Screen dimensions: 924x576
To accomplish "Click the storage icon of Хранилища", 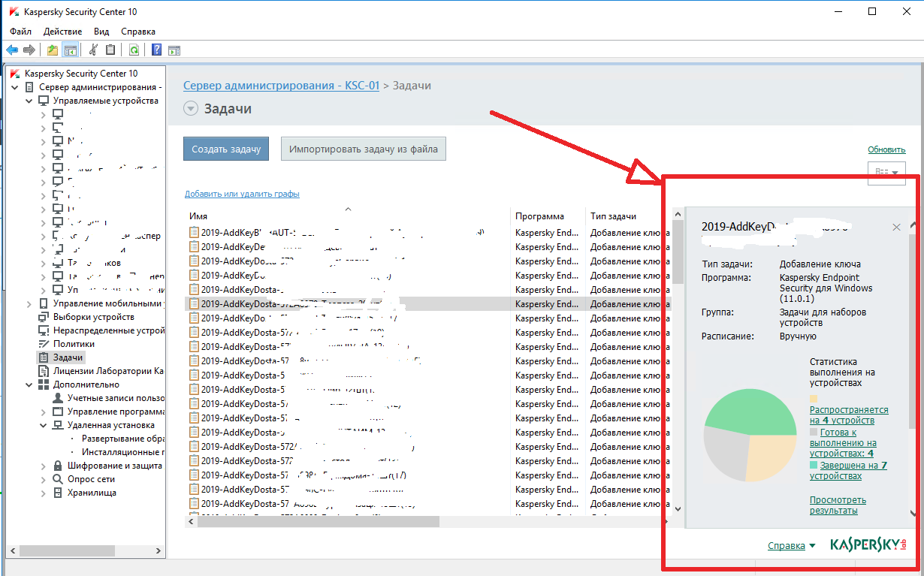I will click(58, 493).
